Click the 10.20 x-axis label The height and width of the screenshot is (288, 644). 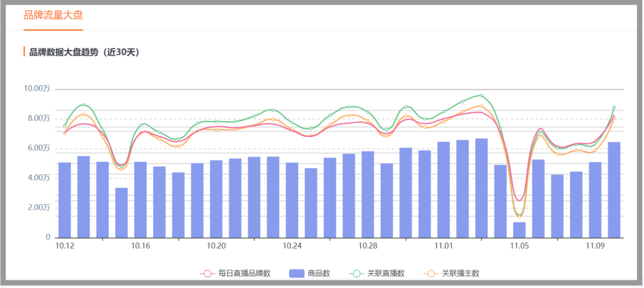click(216, 246)
